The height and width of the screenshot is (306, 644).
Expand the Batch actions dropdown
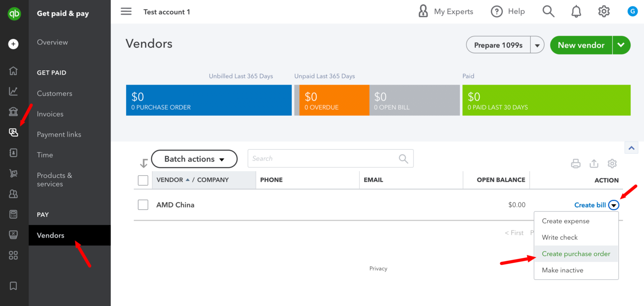click(194, 159)
